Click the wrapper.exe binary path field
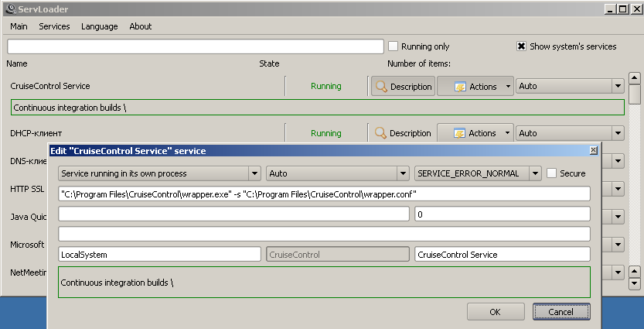 (324, 194)
